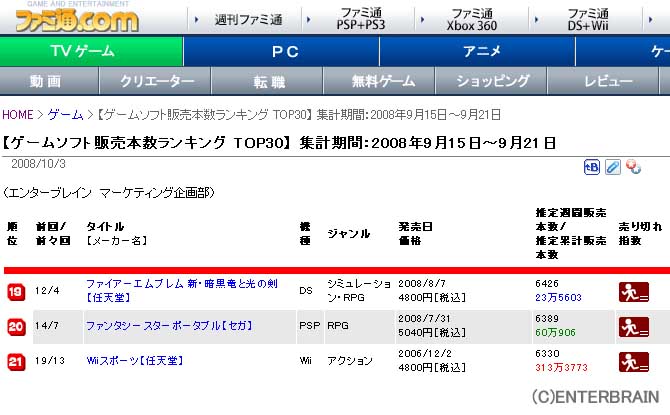Click the Hatena bookmark B icon
670x415 pixels.
592,167
